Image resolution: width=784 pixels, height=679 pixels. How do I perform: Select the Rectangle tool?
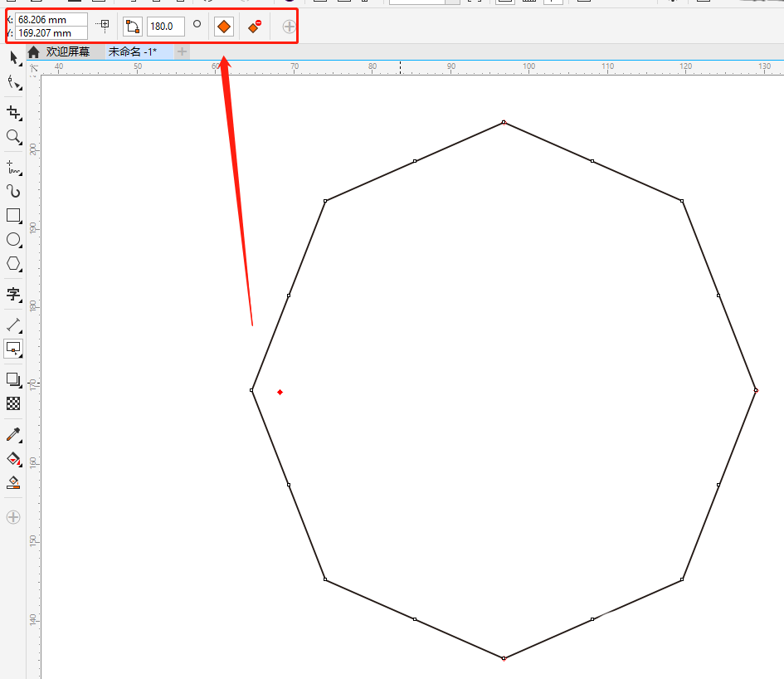pos(13,216)
